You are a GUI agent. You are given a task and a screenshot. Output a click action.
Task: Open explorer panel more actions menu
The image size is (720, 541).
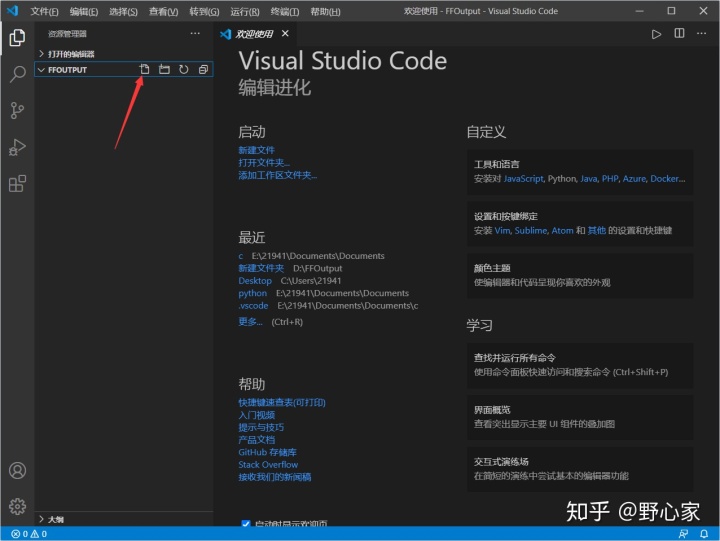(x=195, y=34)
